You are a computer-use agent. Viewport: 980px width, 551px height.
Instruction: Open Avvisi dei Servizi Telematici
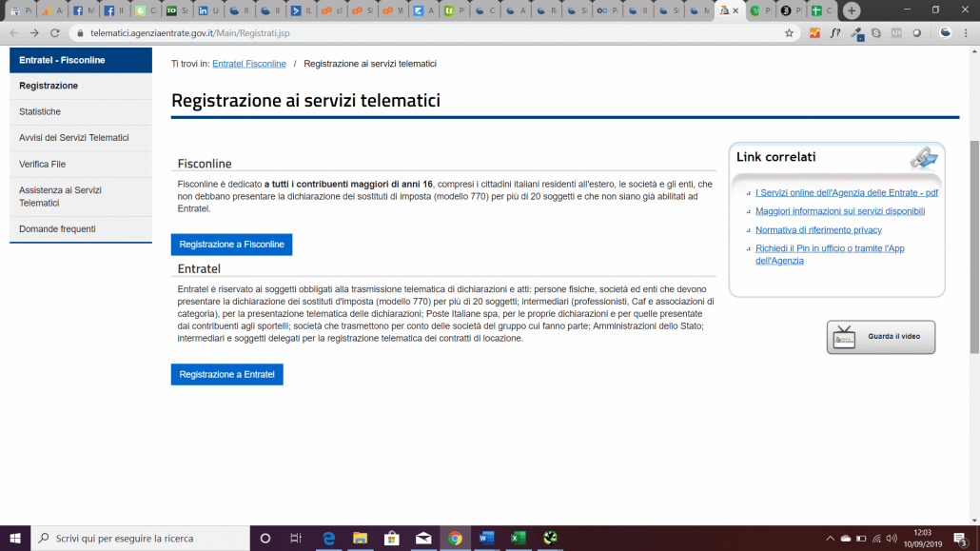pyautogui.click(x=81, y=138)
